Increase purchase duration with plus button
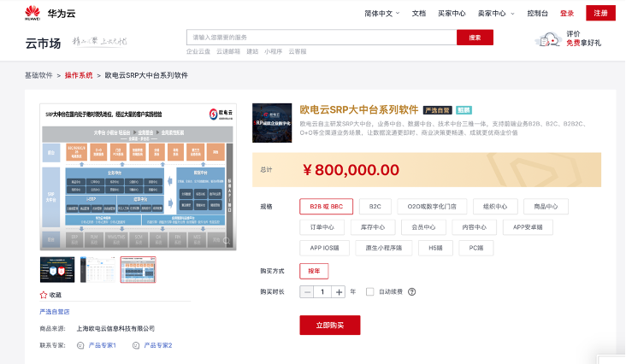The width and height of the screenshot is (626, 364). pos(339,292)
